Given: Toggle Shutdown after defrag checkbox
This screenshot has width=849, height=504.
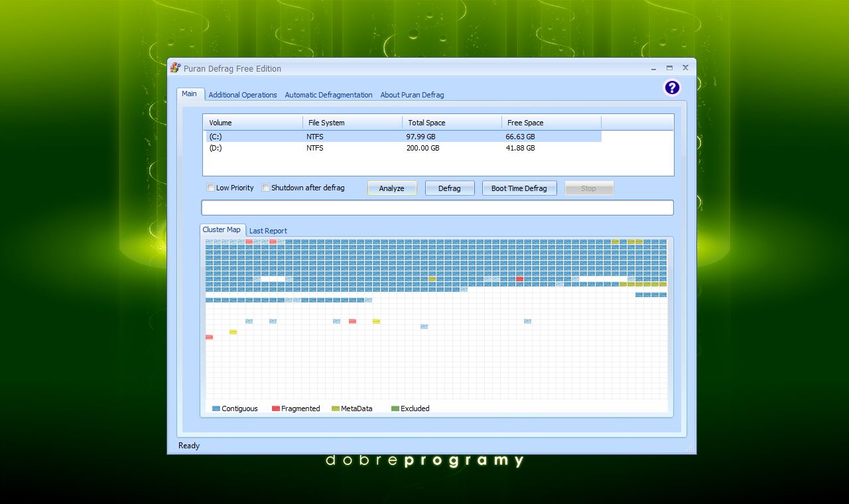Looking at the screenshot, I should click(x=266, y=188).
